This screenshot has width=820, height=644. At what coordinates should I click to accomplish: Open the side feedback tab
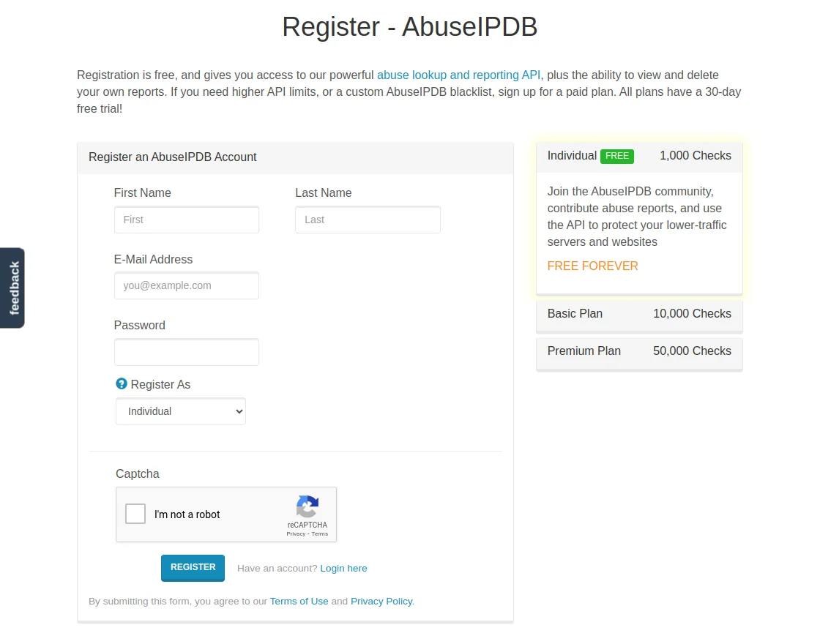(13, 288)
